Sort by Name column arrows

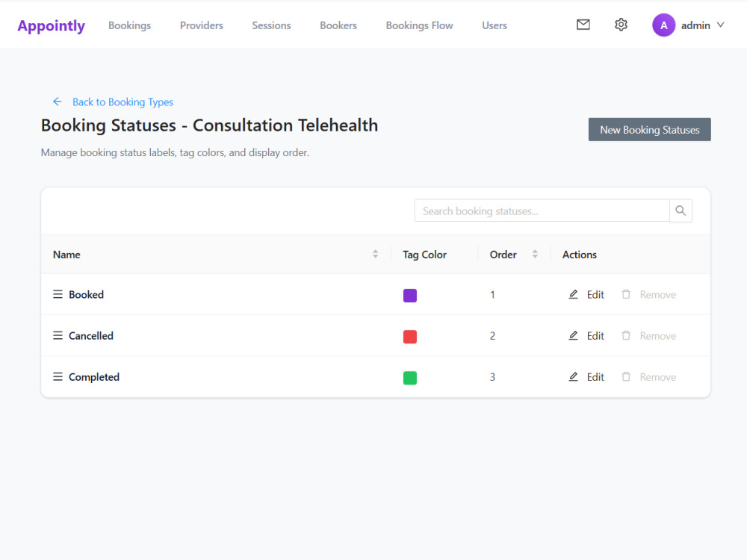pyautogui.click(x=376, y=255)
